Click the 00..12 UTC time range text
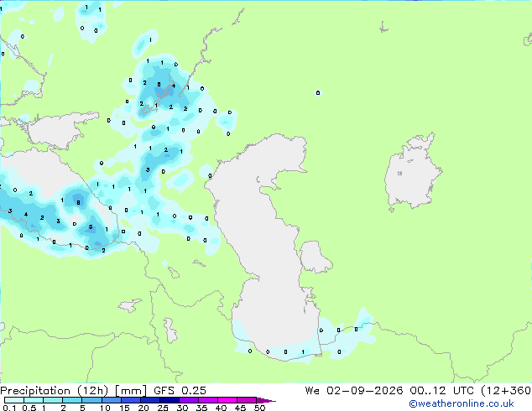The image size is (532, 411). click(442, 391)
